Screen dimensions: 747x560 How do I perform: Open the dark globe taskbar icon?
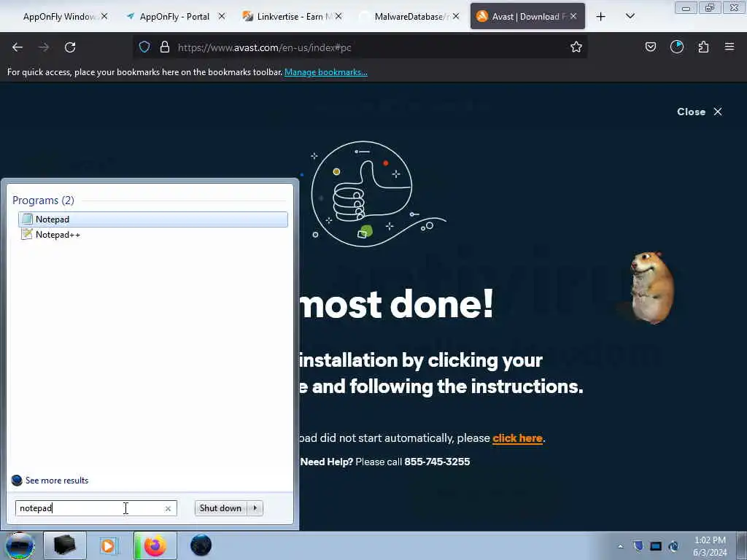point(201,545)
